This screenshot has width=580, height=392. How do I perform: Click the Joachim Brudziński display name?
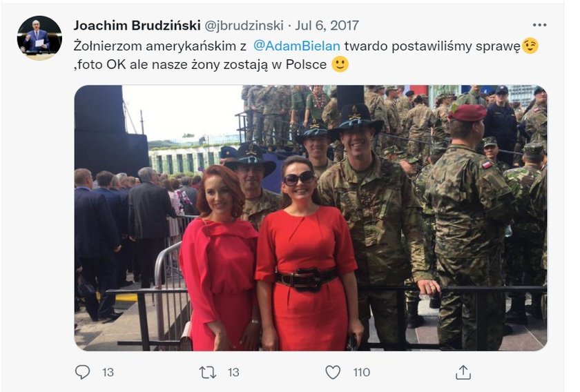(137, 25)
